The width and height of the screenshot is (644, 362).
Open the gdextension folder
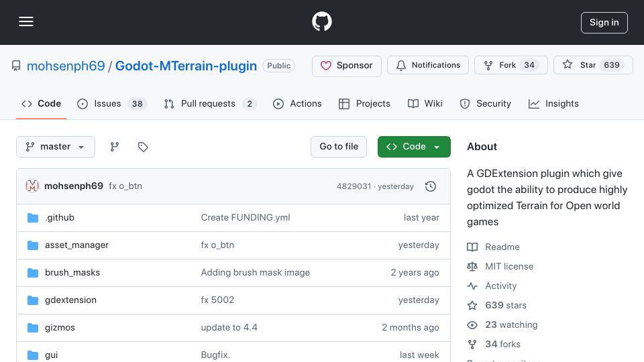coord(70,300)
